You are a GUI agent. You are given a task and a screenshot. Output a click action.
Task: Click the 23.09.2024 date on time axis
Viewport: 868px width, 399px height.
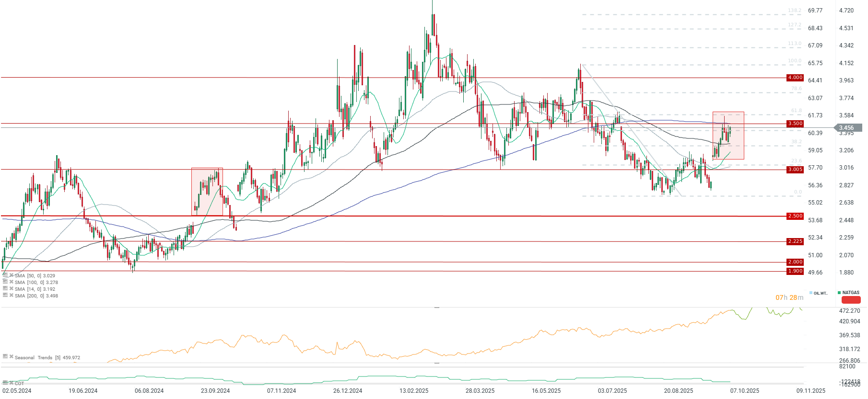(215, 391)
